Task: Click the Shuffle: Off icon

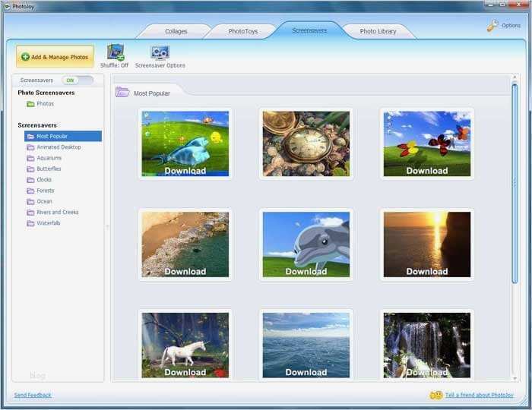Action: (116, 52)
